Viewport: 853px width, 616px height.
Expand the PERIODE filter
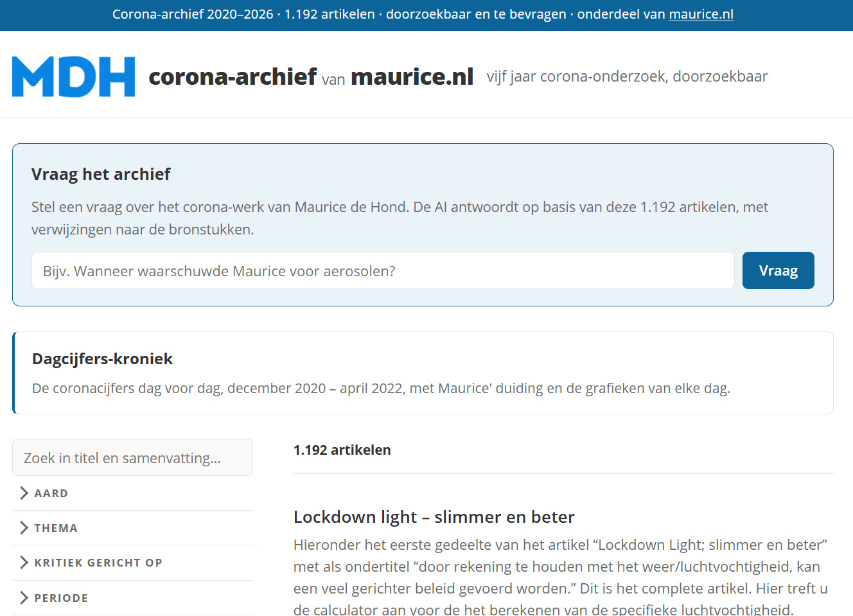132,597
